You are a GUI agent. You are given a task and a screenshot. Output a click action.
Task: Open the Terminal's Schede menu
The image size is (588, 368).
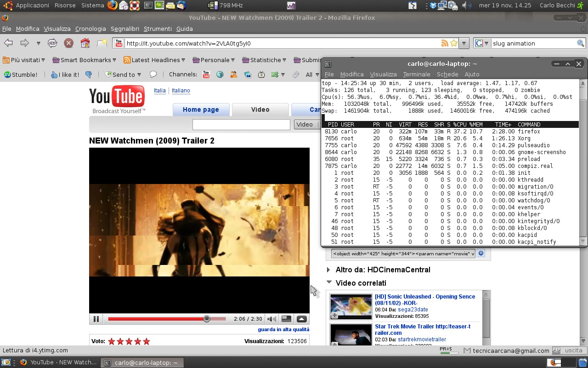(x=447, y=74)
